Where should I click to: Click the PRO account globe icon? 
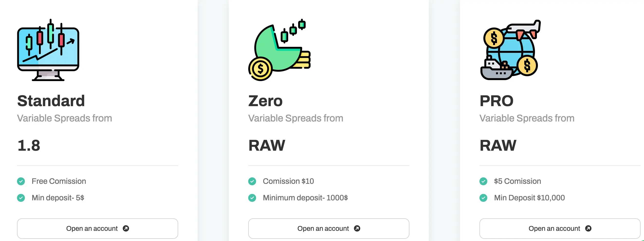pos(510,50)
